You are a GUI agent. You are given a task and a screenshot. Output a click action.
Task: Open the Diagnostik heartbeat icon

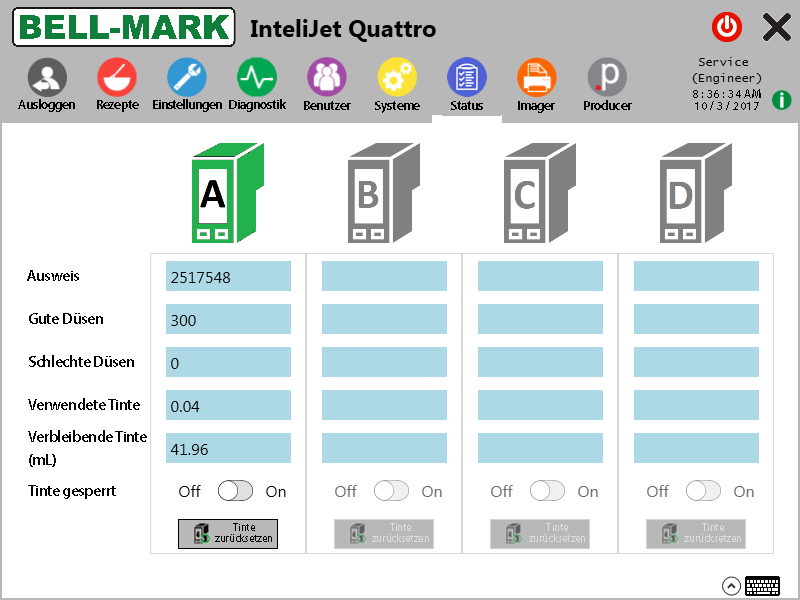point(257,77)
